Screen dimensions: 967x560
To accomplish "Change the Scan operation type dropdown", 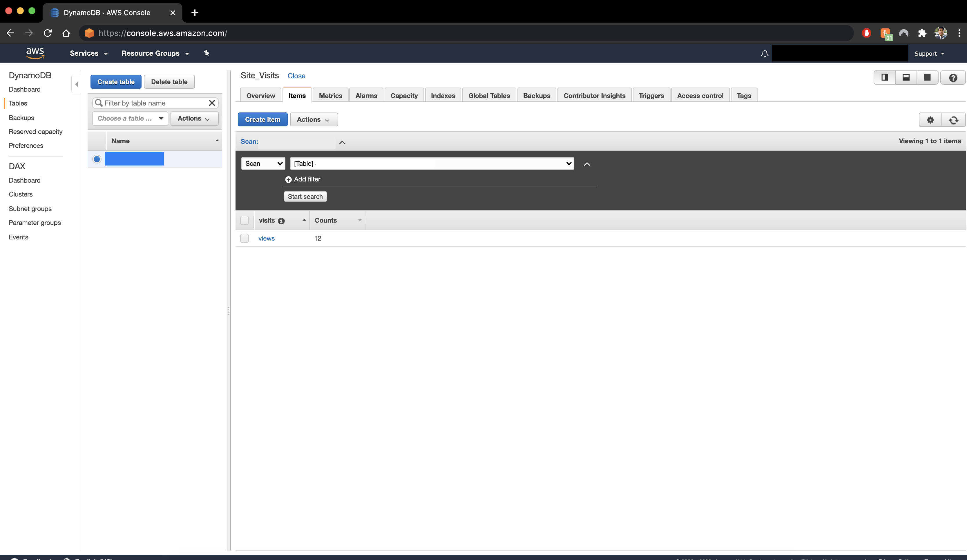I will (263, 163).
